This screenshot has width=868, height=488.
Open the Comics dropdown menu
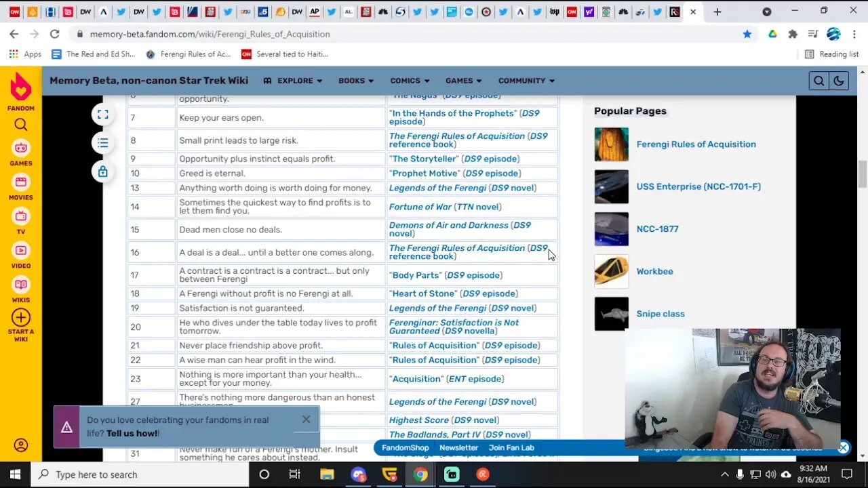click(410, 81)
